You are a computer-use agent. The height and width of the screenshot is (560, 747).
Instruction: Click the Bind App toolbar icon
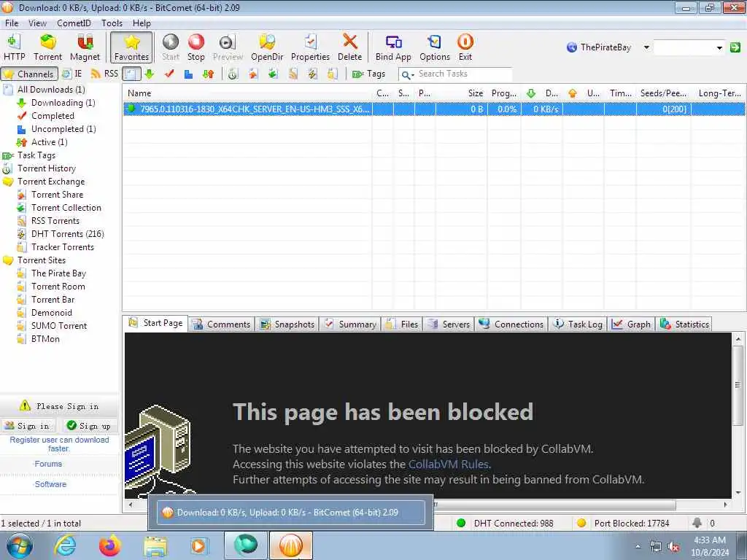coord(393,47)
